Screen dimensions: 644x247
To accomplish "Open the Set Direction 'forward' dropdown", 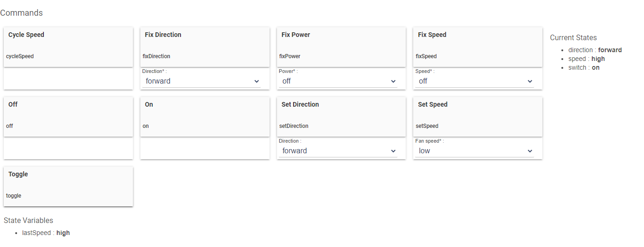I will click(x=338, y=151).
